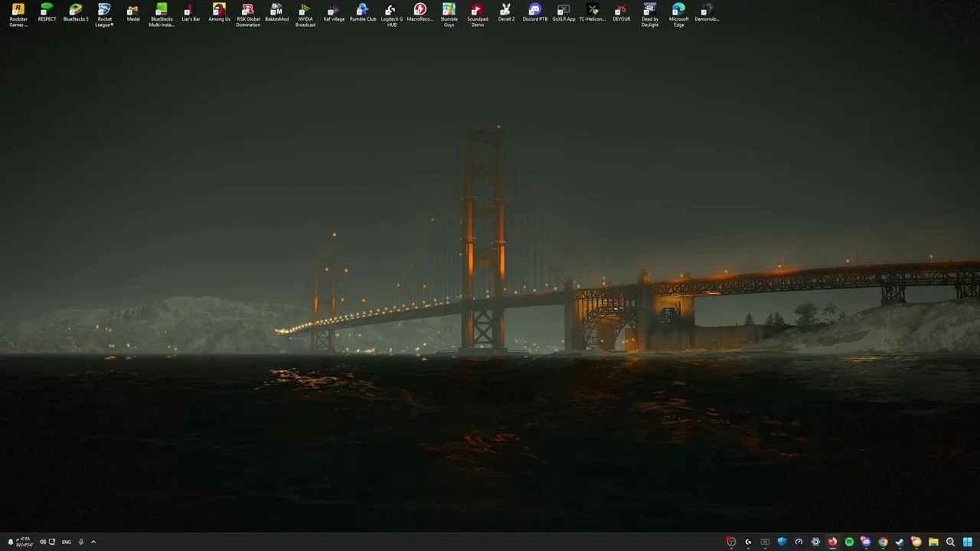Open purple Discord taskbar icon

coord(866,542)
